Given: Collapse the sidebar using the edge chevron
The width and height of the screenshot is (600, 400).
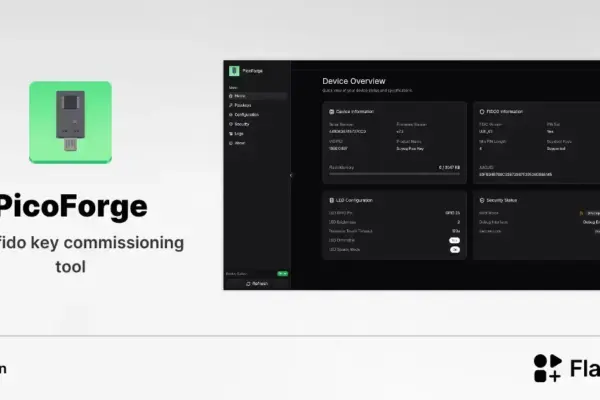Looking at the screenshot, I should (x=291, y=175).
